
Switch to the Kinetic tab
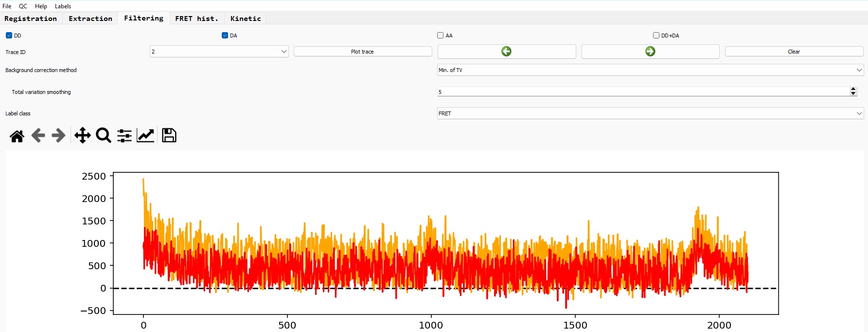point(246,18)
